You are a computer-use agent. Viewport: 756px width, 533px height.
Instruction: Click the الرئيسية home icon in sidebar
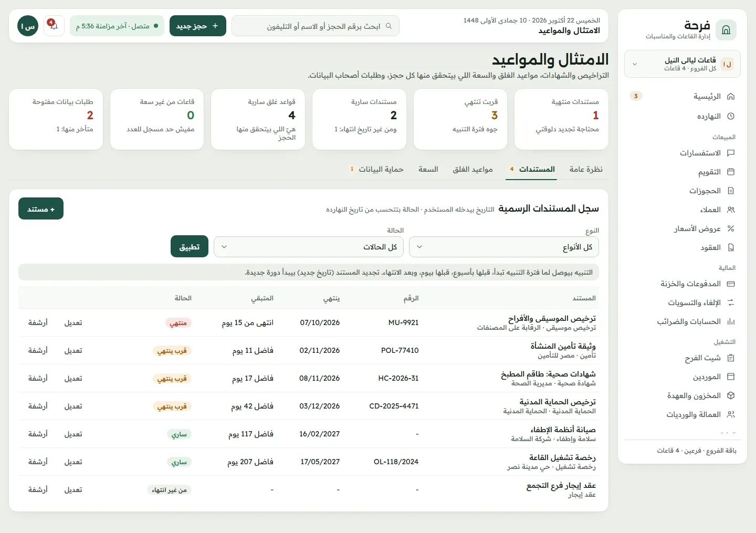(730, 97)
